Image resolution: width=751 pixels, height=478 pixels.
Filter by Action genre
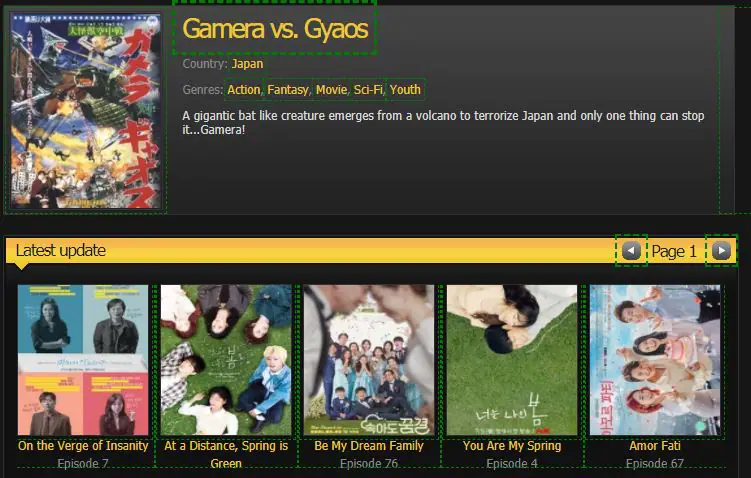pyautogui.click(x=243, y=90)
